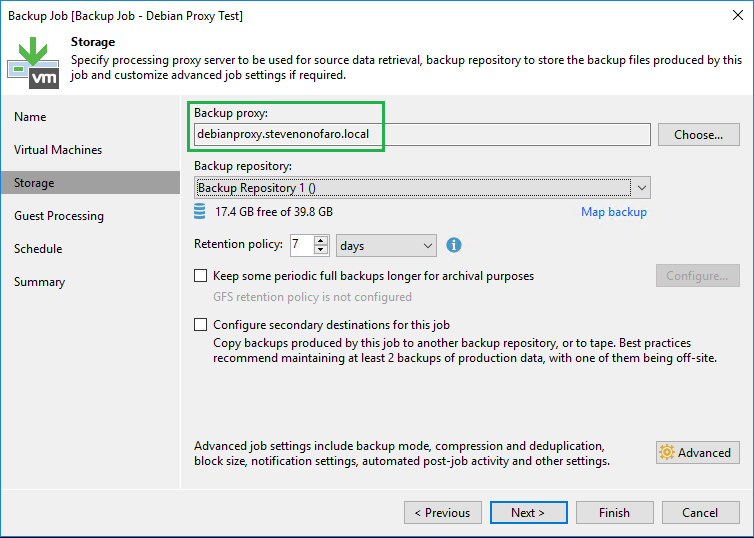Decrease retention policy value with down arrow
754x538 pixels.
coord(321,250)
